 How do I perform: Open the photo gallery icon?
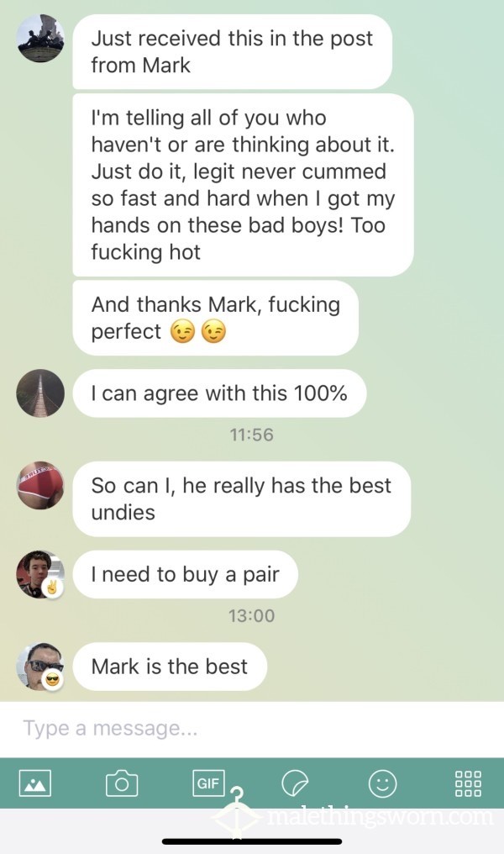[x=34, y=783]
